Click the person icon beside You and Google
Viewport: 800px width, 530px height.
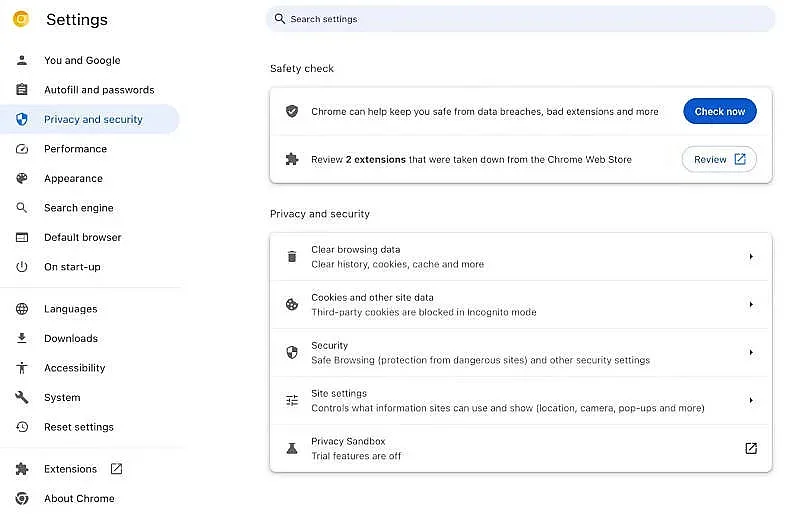[x=22, y=60]
